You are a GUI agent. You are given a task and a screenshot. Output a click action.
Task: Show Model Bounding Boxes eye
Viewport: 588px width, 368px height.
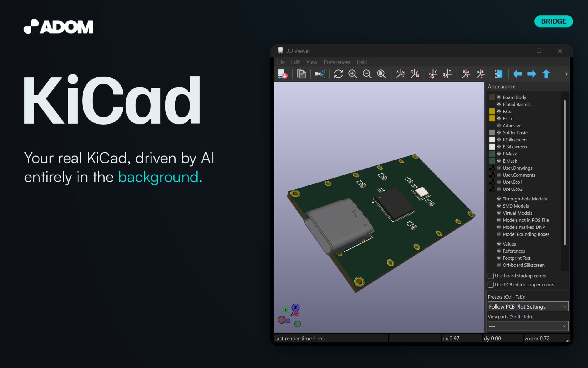coord(499,234)
